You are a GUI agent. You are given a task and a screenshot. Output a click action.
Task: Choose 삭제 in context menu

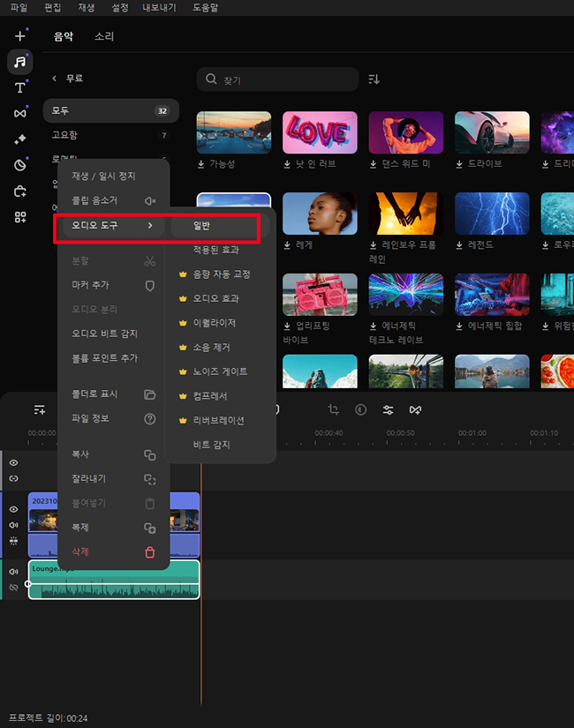(113, 552)
